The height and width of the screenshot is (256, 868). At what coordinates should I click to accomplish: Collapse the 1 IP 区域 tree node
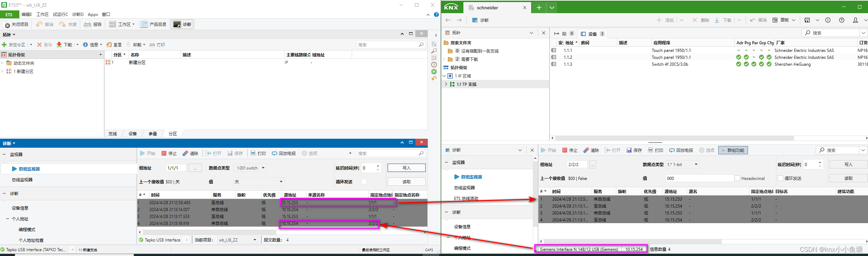pyautogui.click(x=444, y=76)
